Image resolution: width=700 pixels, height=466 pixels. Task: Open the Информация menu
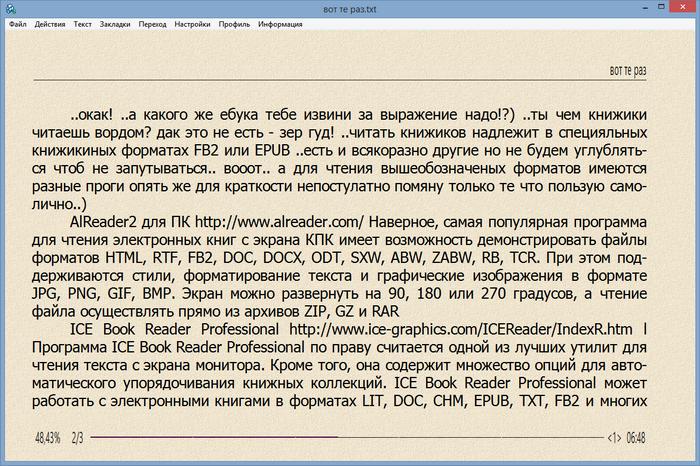(x=280, y=24)
